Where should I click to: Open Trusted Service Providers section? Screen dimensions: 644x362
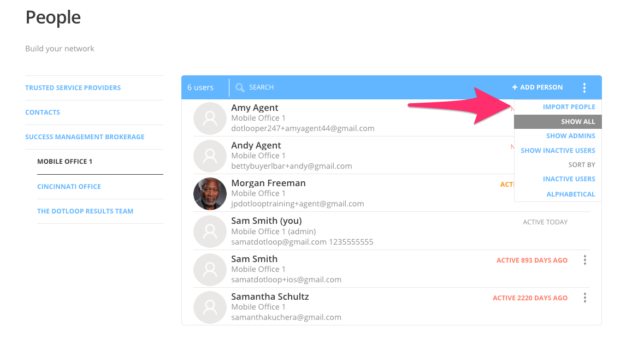[73, 87]
